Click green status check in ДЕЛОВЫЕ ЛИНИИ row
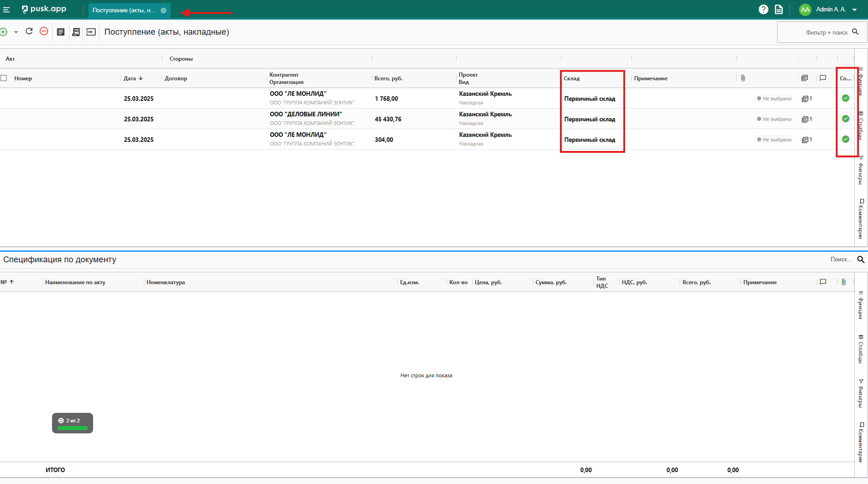Viewport: 868px width, 484px height. 845,119
